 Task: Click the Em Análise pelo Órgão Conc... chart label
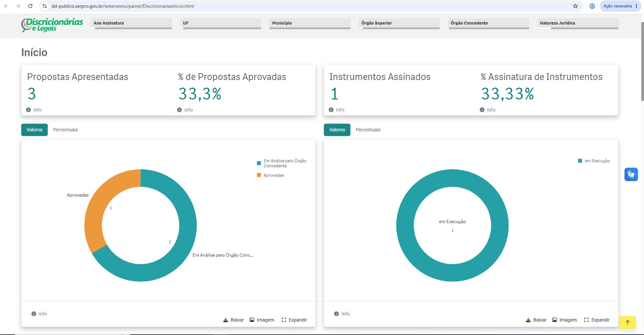tap(223, 255)
